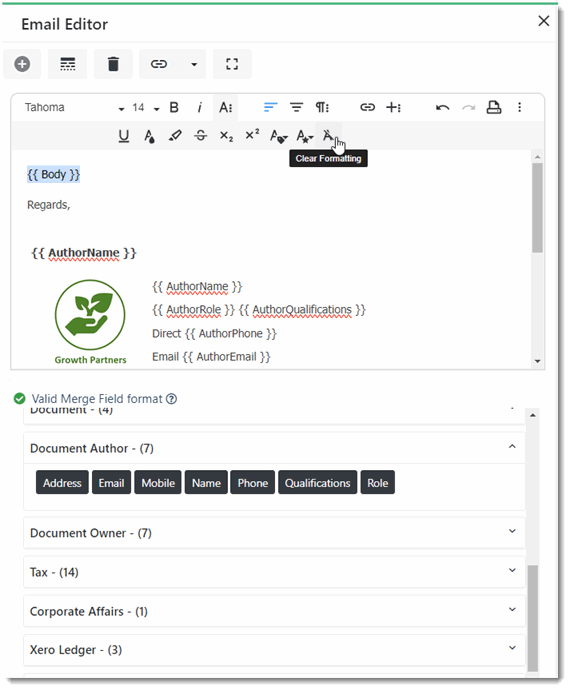
Task: Toggle superscript formatting
Action: pos(252,135)
